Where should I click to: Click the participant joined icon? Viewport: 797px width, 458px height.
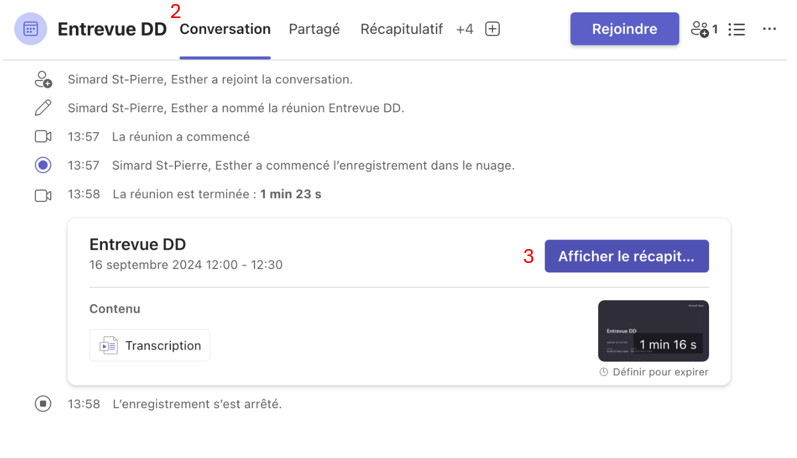pyautogui.click(x=43, y=79)
